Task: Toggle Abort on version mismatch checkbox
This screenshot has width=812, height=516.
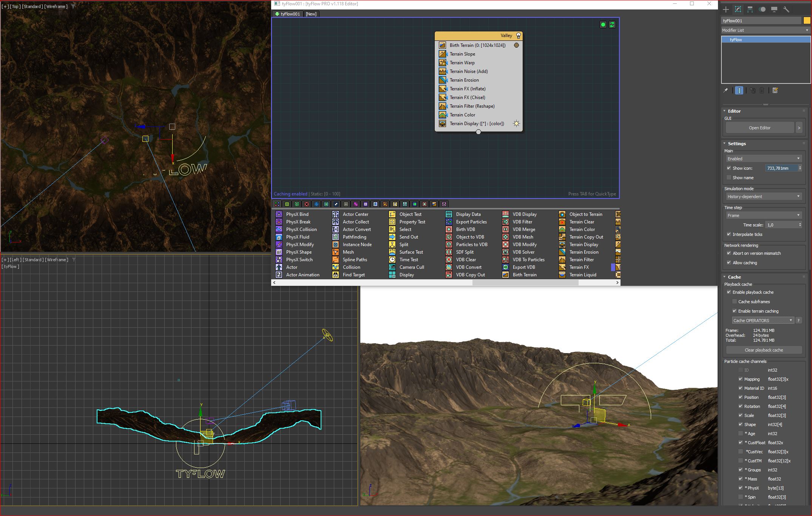Action: pyautogui.click(x=729, y=253)
